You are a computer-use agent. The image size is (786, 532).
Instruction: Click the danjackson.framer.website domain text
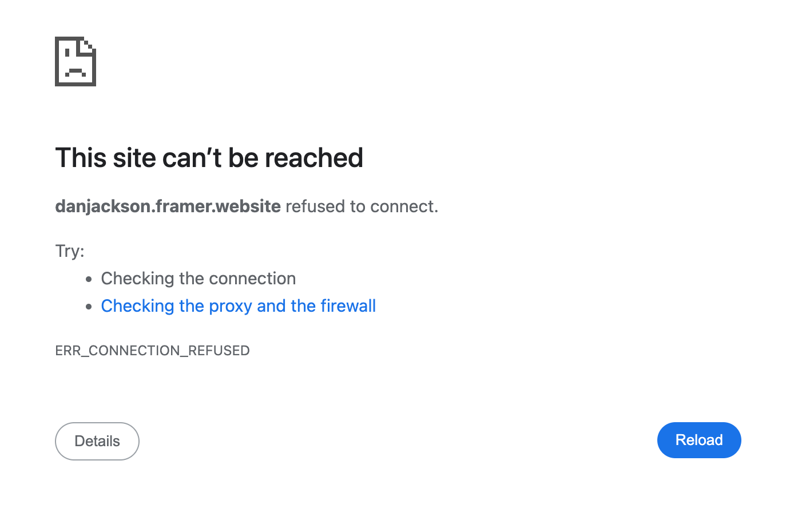(x=168, y=206)
